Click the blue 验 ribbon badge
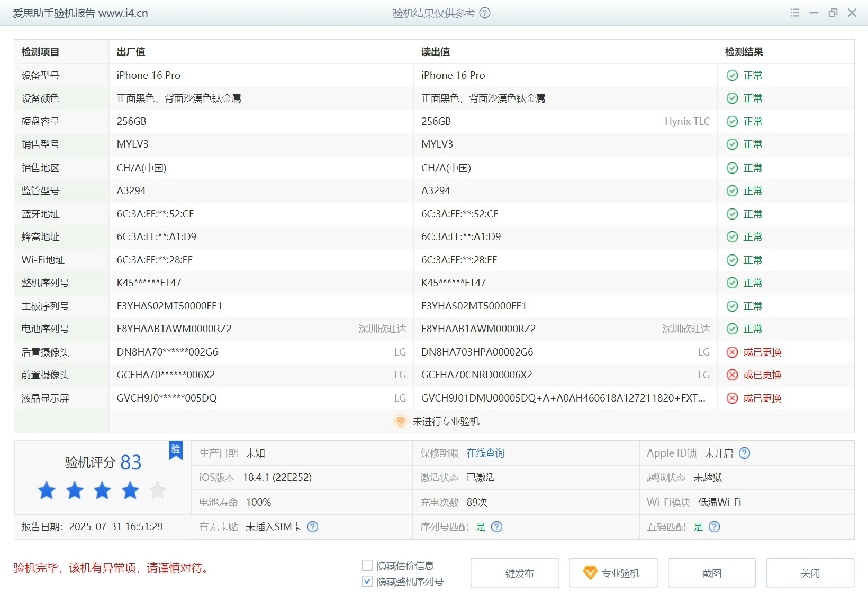Viewport: 868px width, 601px height. [176, 450]
